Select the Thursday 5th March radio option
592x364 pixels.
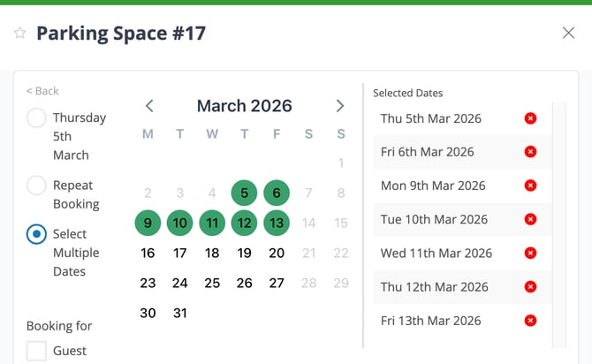pos(36,118)
